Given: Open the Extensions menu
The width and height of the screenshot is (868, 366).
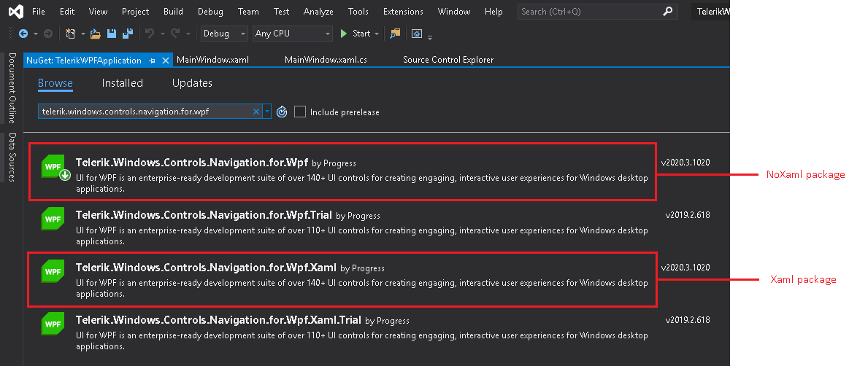Looking at the screenshot, I should click(x=403, y=12).
